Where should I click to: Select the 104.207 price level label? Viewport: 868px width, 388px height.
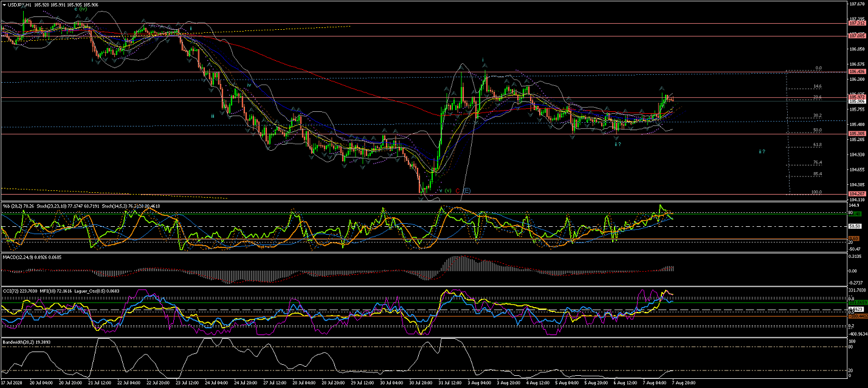856,193
